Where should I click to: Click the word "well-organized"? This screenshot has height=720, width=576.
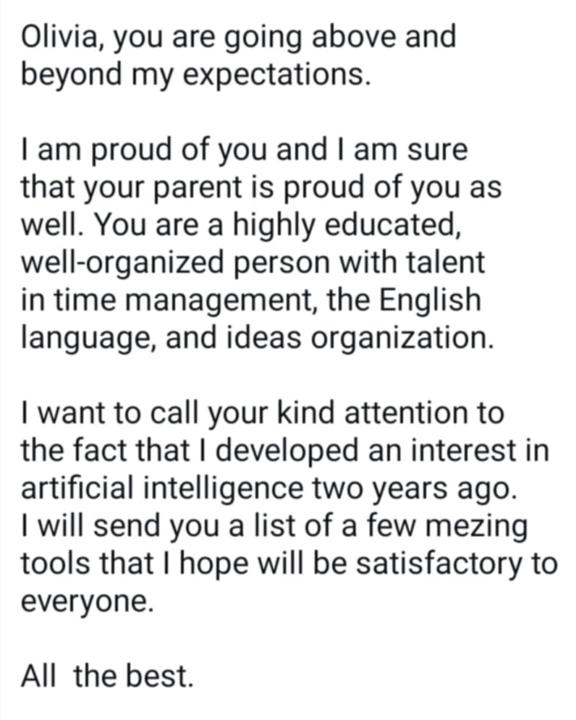[124, 262]
